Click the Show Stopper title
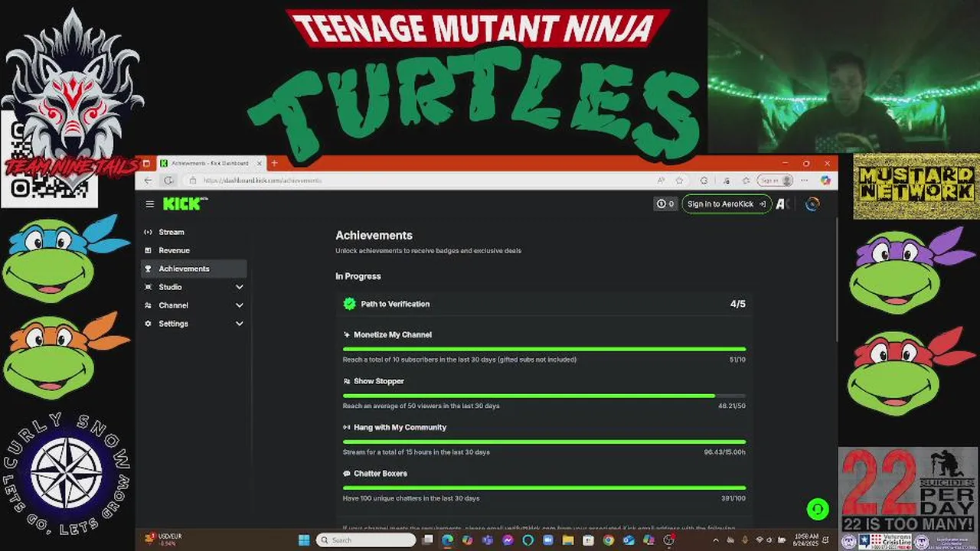The image size is (980, 551). 379,381
